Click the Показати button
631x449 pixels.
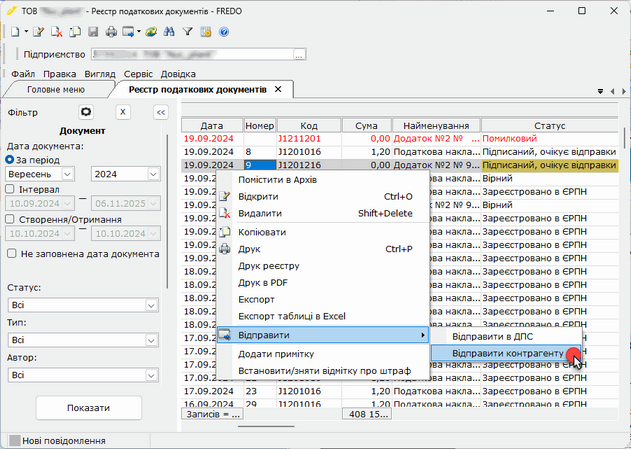pyautogui.click(x=89, y=408)
